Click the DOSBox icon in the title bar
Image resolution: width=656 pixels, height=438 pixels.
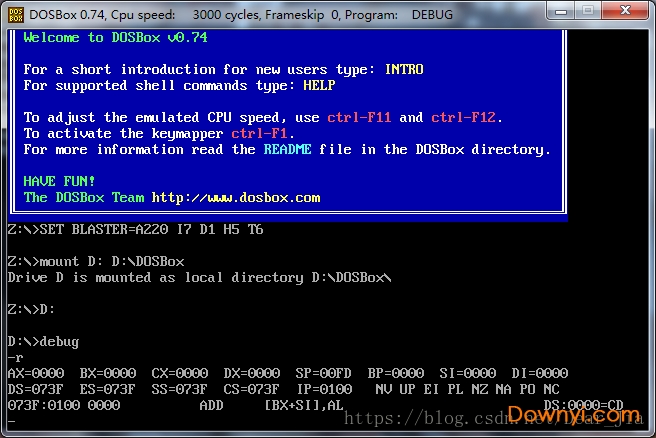tap(14, 14)
